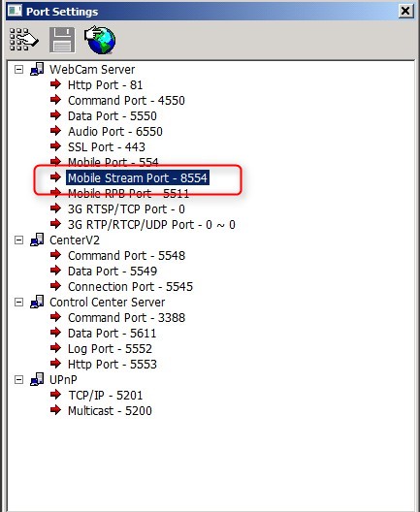Click red arrow beside 3G RTSP/TCP Port
420x512 pixels.
(x=56, y=208)
